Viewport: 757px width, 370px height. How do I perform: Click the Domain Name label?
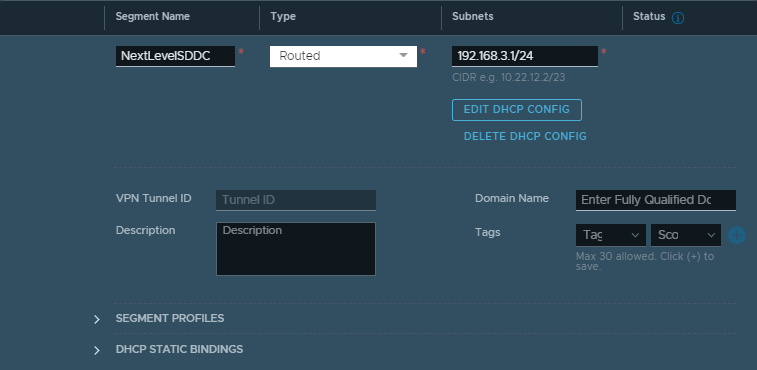(x=512, y=199)
